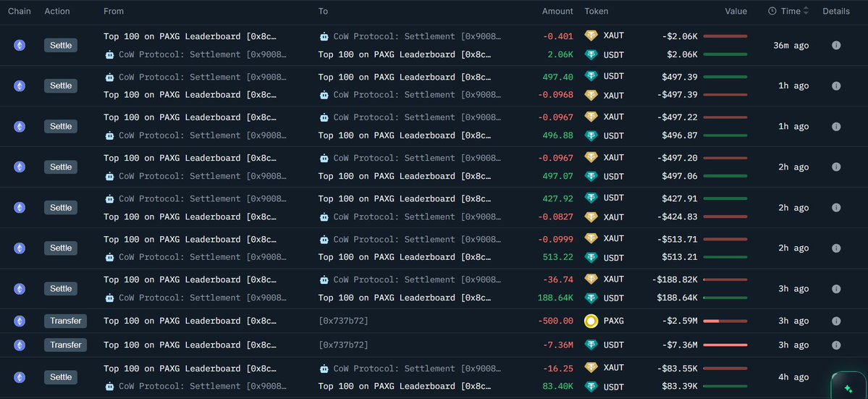Image resolution: width=868 pixels, height=399 pixels.
Task: Click Settle badge in the 36m ago row
Action: coord(61,45)
